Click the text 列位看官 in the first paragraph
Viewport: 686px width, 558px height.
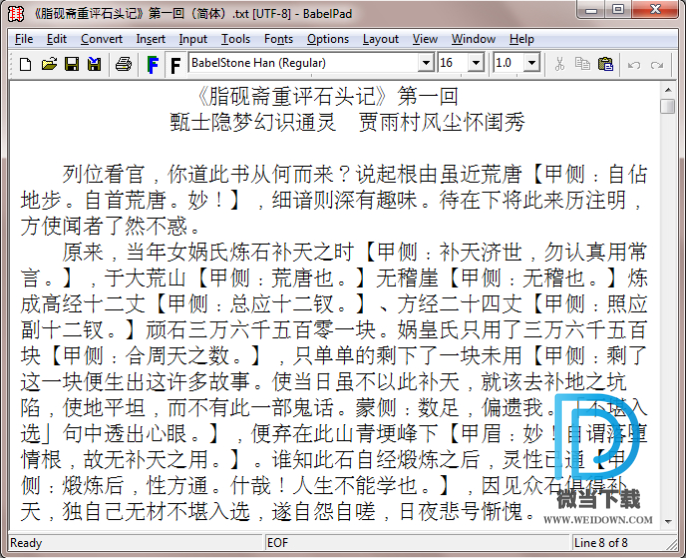103,174
